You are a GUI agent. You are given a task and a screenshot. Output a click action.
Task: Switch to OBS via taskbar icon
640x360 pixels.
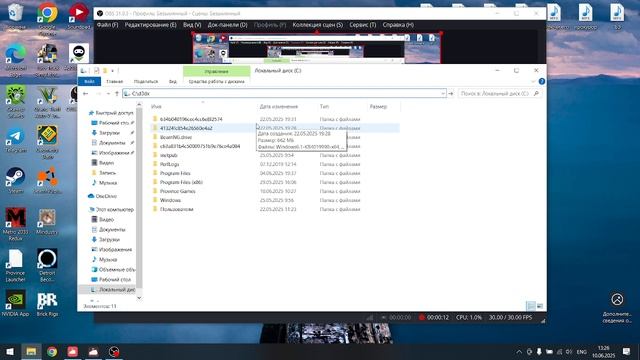(x=114, y=351)
